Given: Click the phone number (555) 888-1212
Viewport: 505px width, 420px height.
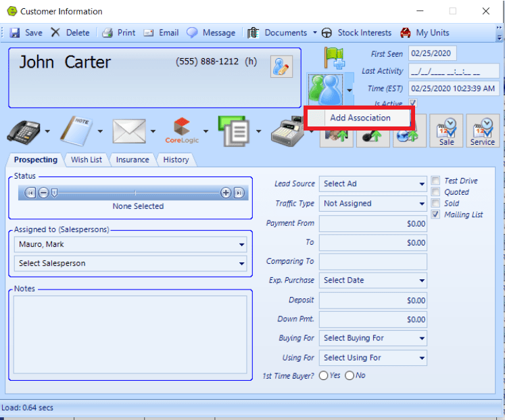Looking at the screenshot, I should pos(207,61).
